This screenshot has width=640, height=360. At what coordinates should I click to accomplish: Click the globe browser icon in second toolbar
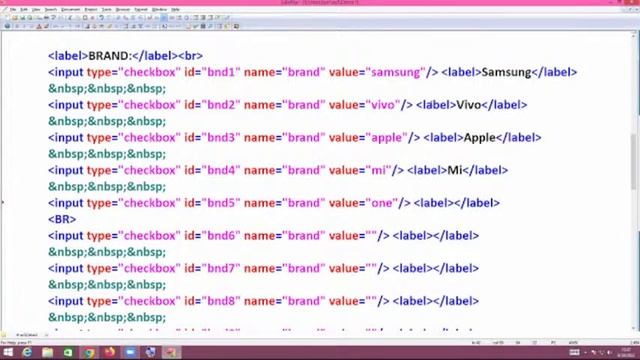7,26
